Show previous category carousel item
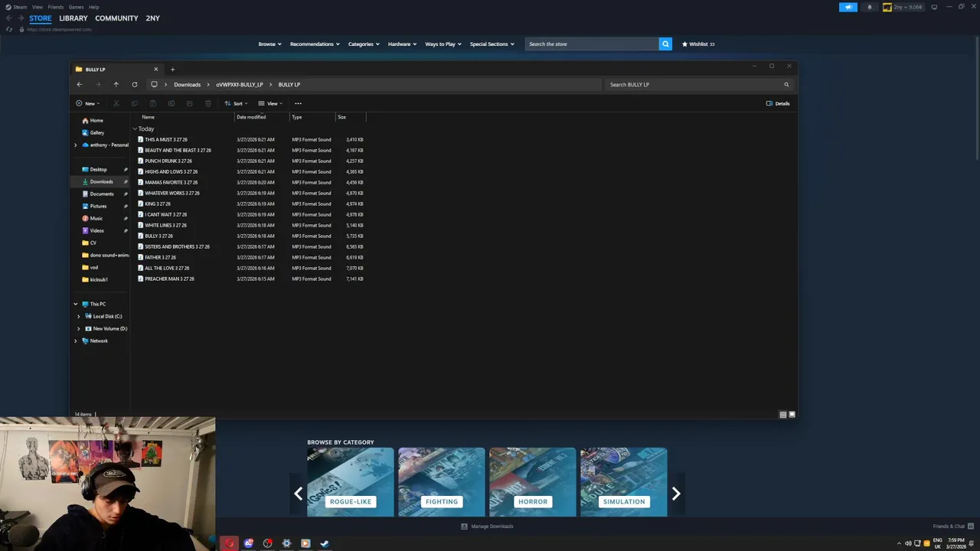980x551 pixels. [299, 494]
